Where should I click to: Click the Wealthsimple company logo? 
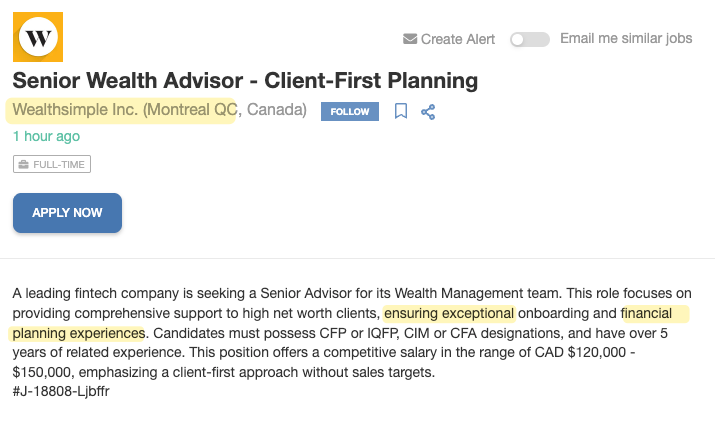(x=38, y=37)
